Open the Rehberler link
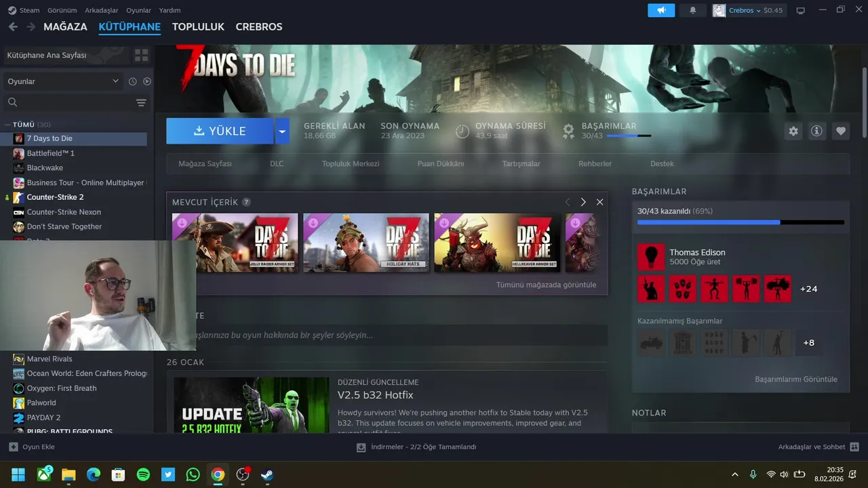The image size is (868, 488). [x=595, y=164]
